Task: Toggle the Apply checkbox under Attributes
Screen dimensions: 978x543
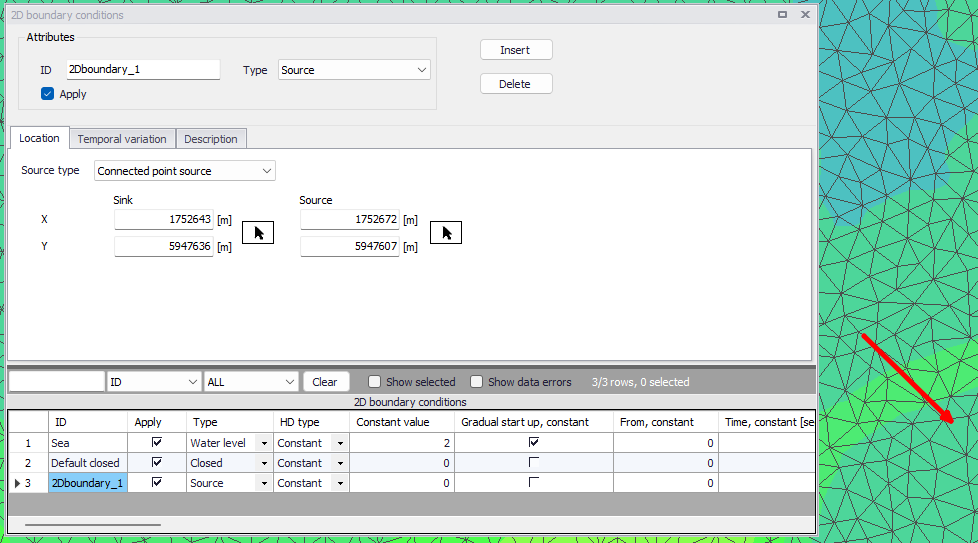Action: point(47,94)
